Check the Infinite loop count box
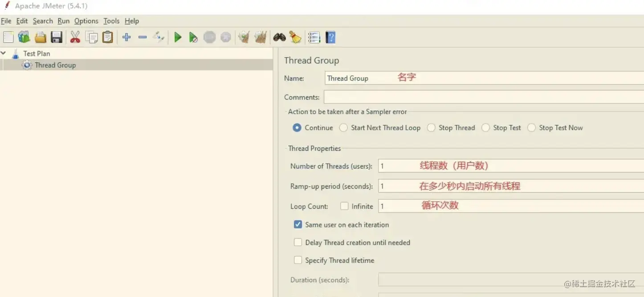Image resolution: width=644 pixels, height=297 pixels. [345, 206]
